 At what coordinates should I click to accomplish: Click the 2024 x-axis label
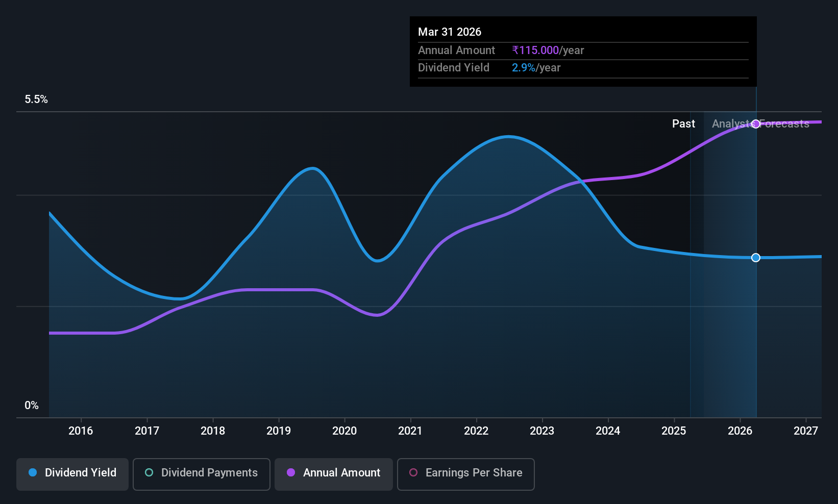[608, 431]
